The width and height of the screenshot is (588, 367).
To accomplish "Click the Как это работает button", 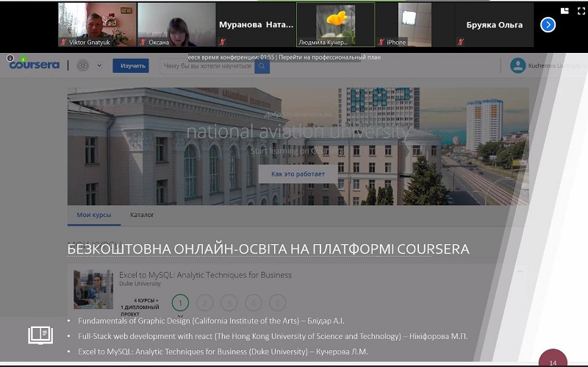I will pos(298,174).
